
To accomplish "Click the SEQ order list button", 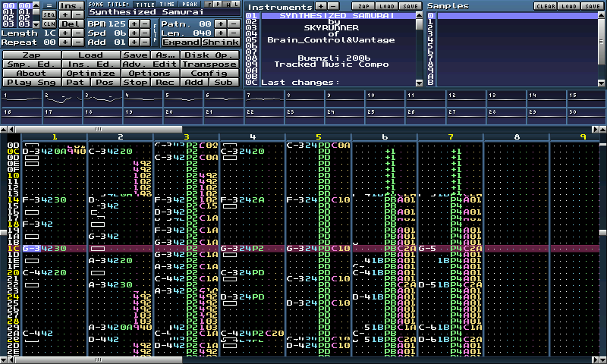I will coord(49,14).
